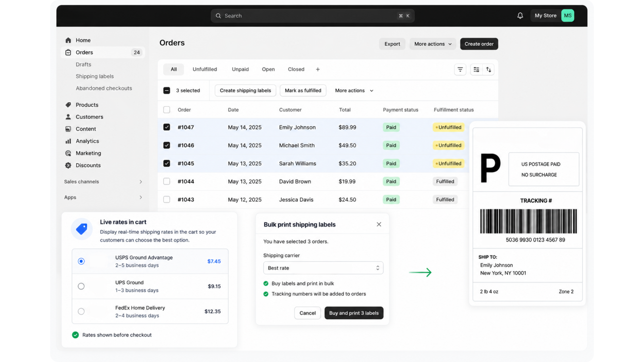Click the Total column header
The width and height of the screenshot is (644, 362).
pos(344,110)
